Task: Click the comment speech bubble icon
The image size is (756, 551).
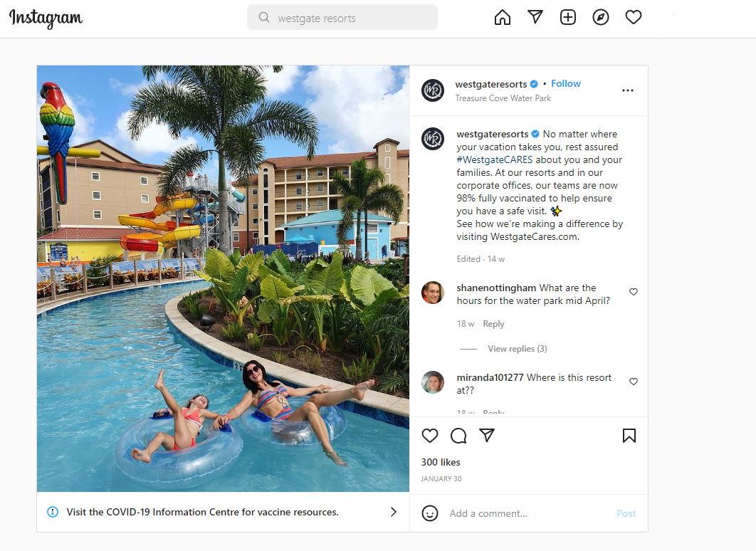Action: 458,436
